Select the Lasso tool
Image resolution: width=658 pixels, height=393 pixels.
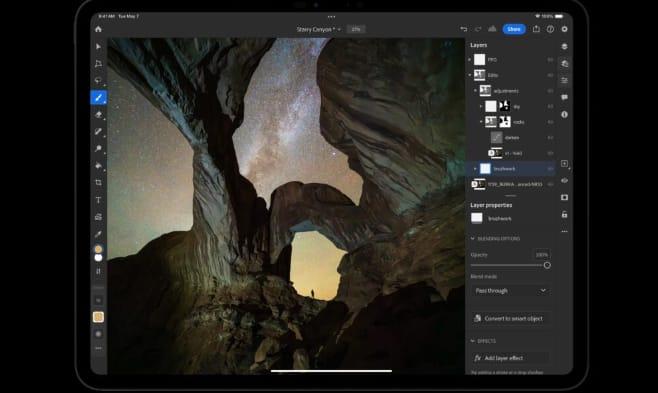[x=98, y=81]
